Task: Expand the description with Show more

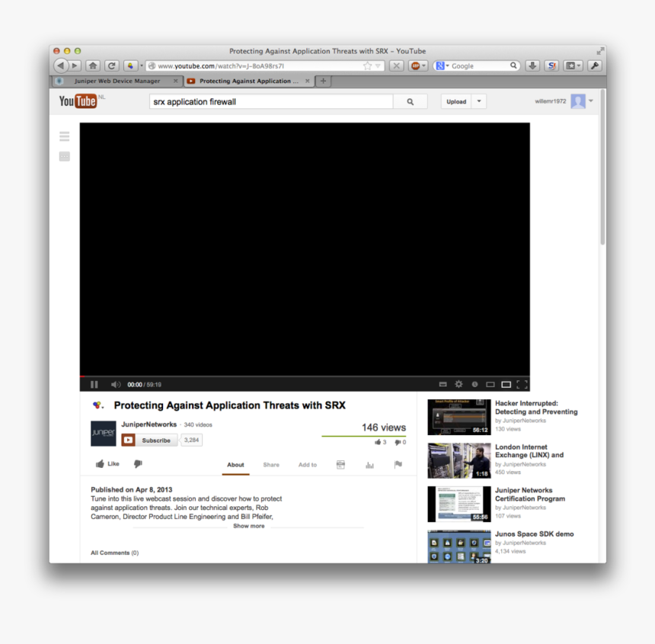Action: click(x=248, y=526)
